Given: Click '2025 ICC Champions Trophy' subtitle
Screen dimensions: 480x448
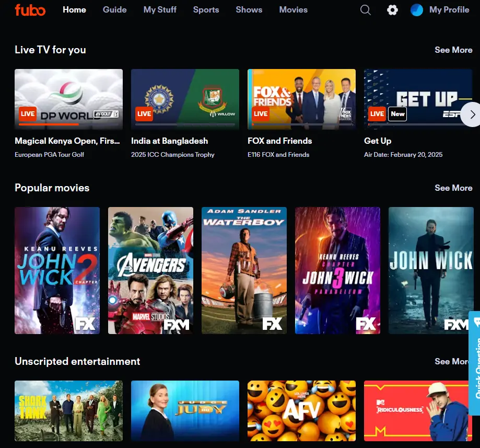Looking at the screenshot, I should pos(173,155).
